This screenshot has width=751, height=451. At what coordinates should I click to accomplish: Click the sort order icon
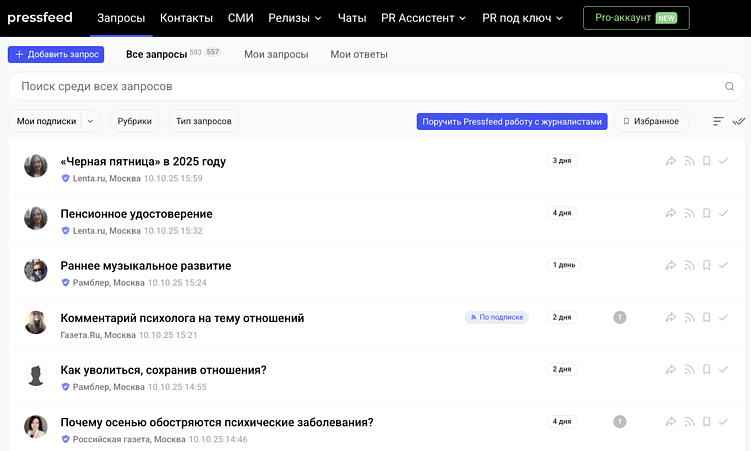click(x=718, y=122)
